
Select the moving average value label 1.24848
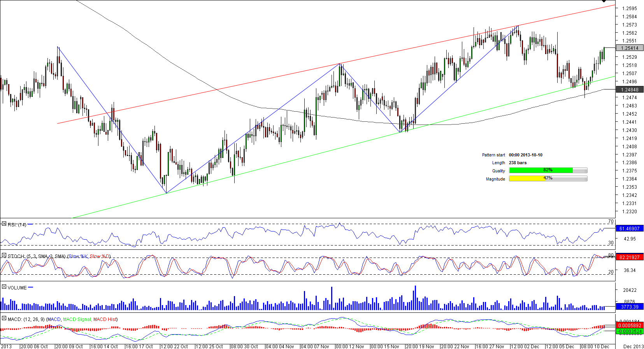630,89
